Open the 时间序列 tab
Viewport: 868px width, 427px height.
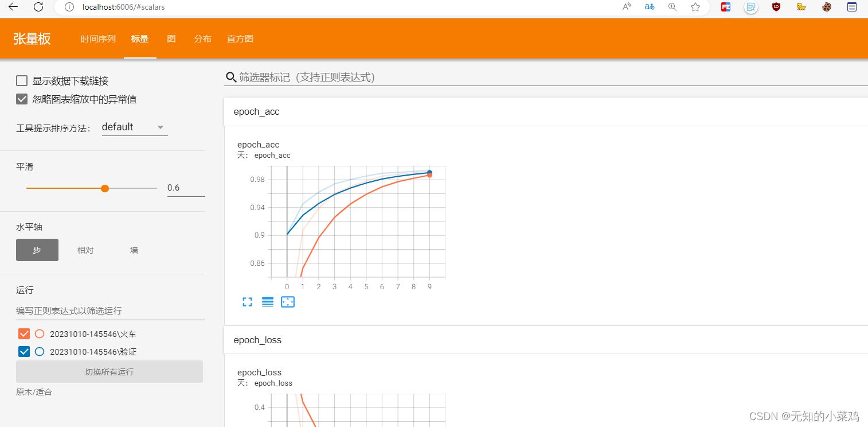tap(98, 38)
